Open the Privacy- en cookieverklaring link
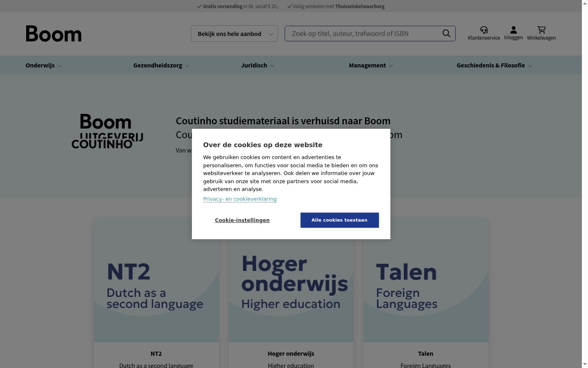The image size is (588, 368). coord(240,199)
